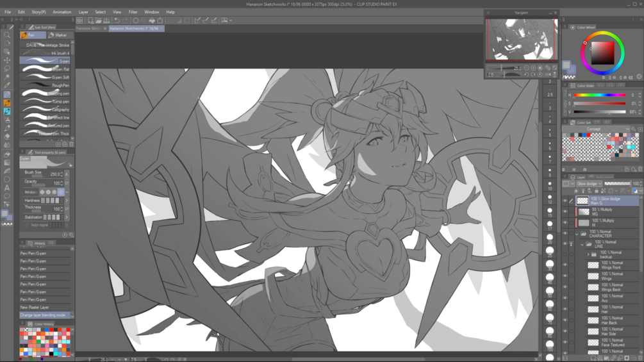Image resolution: width=644 pixels, height=362 pixels.
Task: Choose the Turnip pen brush
Action: (x=45, y=101)
